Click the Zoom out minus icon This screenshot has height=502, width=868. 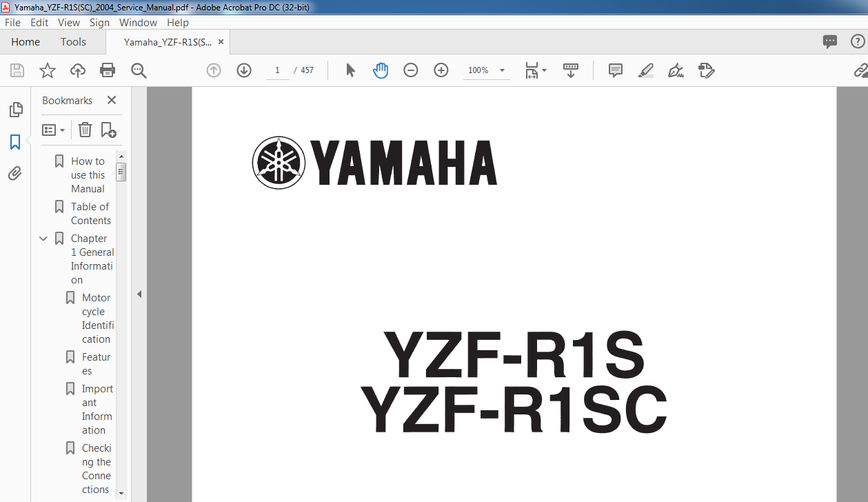[x=411, y=70]
